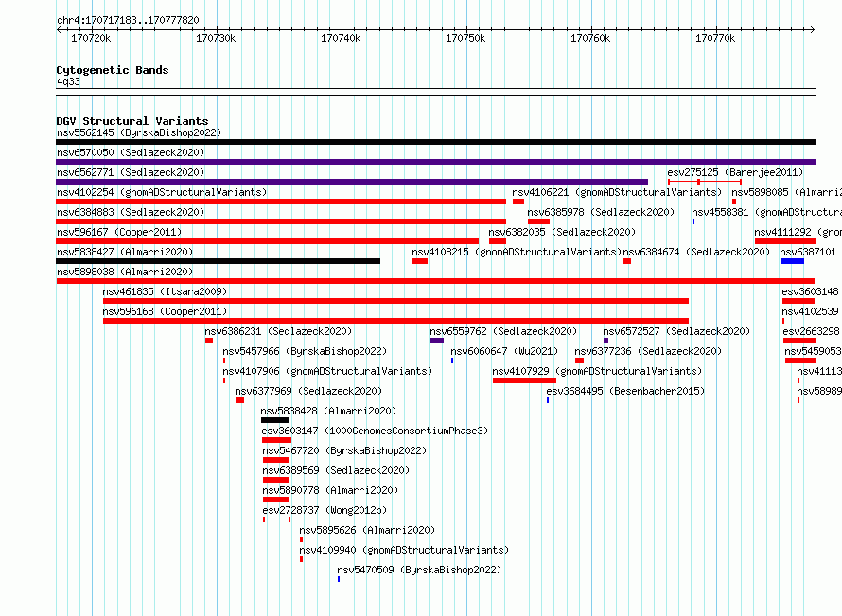Click the Cytogenetic Bands track title
Screen dimensions: 842x616
pyautogui.click(x=113, y=70)
